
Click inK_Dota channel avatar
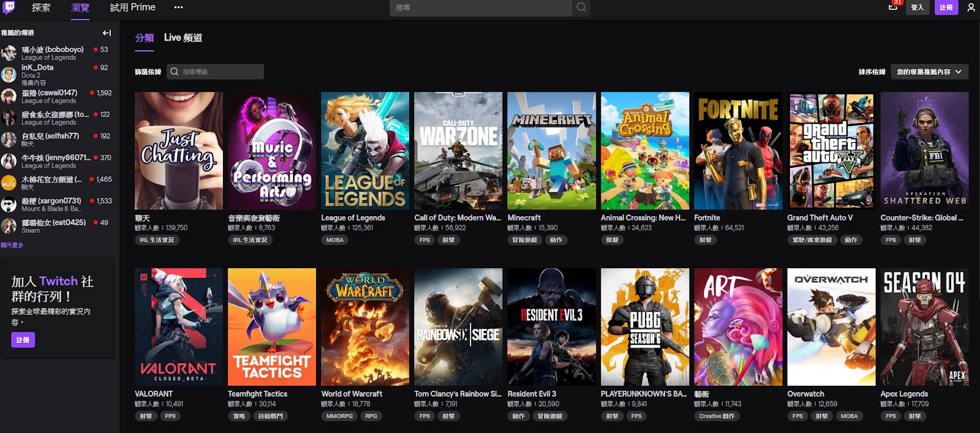[9, 75]
